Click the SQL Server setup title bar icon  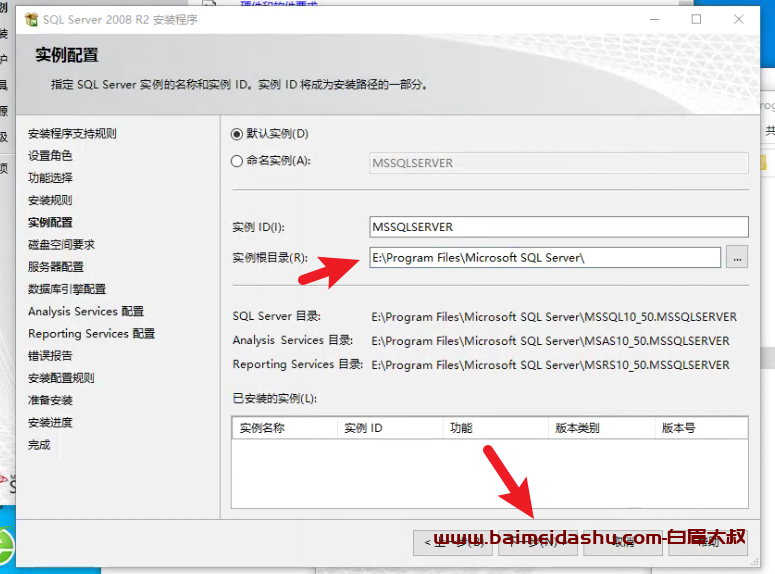[x=31, y=20]
